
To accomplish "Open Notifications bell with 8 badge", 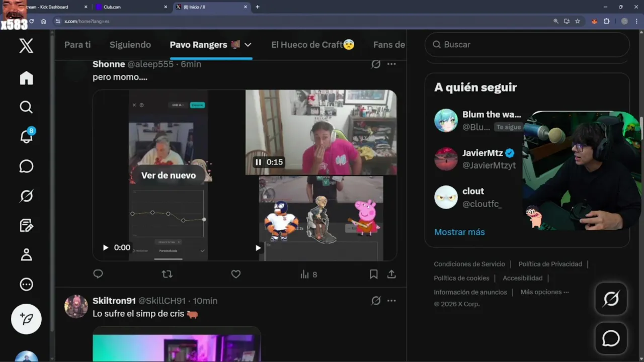I will point(26,136).
